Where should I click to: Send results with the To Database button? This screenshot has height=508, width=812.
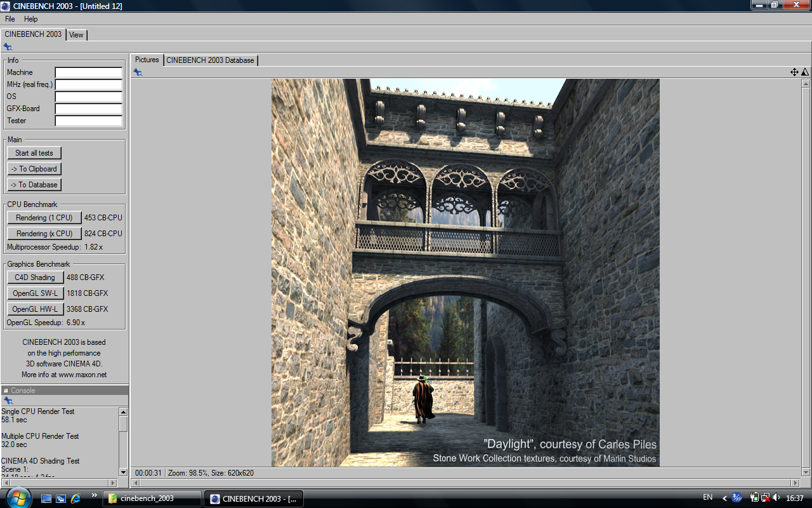point(34,185)
